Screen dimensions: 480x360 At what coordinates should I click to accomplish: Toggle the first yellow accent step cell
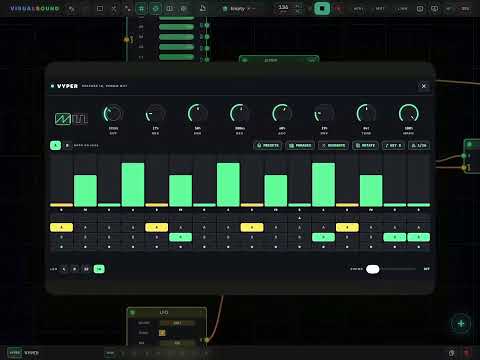click(61, 227)
